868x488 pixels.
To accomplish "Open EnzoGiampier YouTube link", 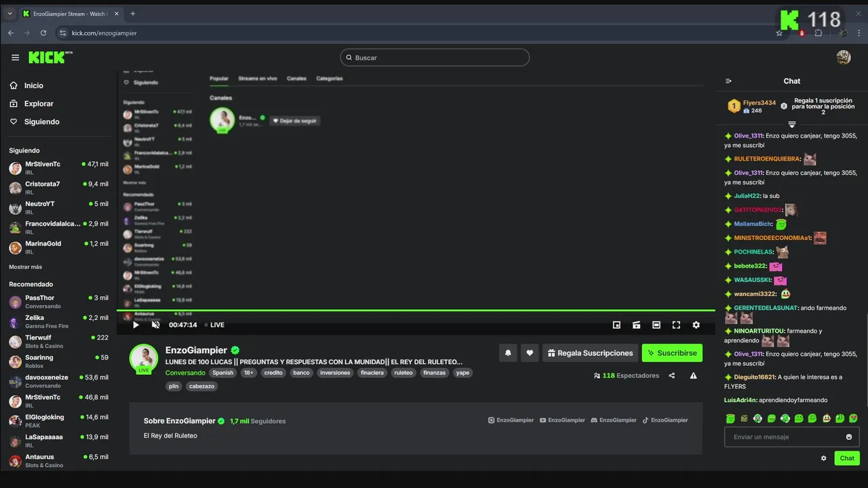I will pyautogui.click(x=562, y=420).
